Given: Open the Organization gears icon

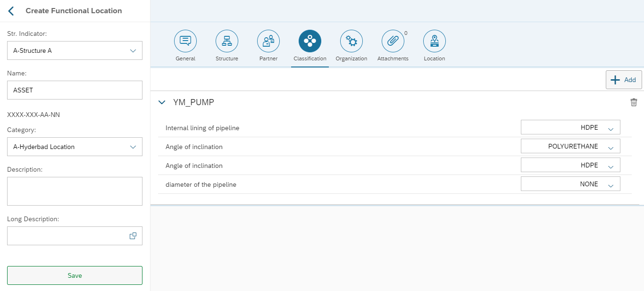Looking at the screenshot, I should point(351,42).
